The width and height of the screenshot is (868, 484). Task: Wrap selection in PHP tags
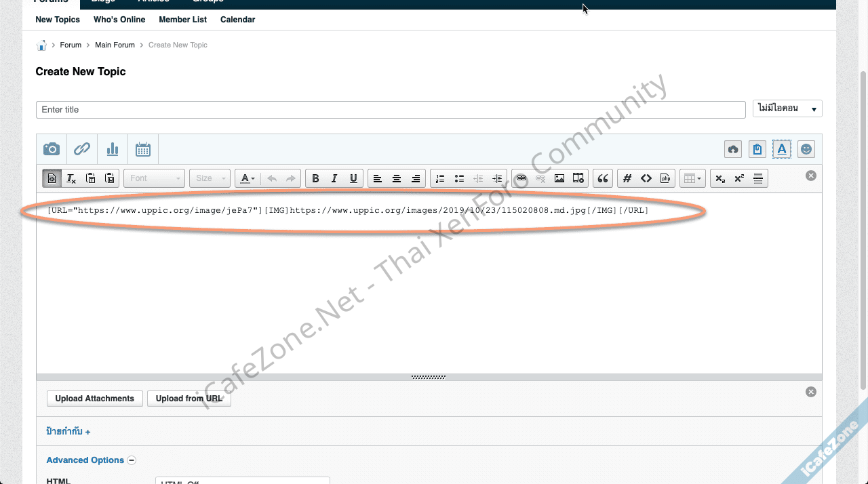coord(665,178)
